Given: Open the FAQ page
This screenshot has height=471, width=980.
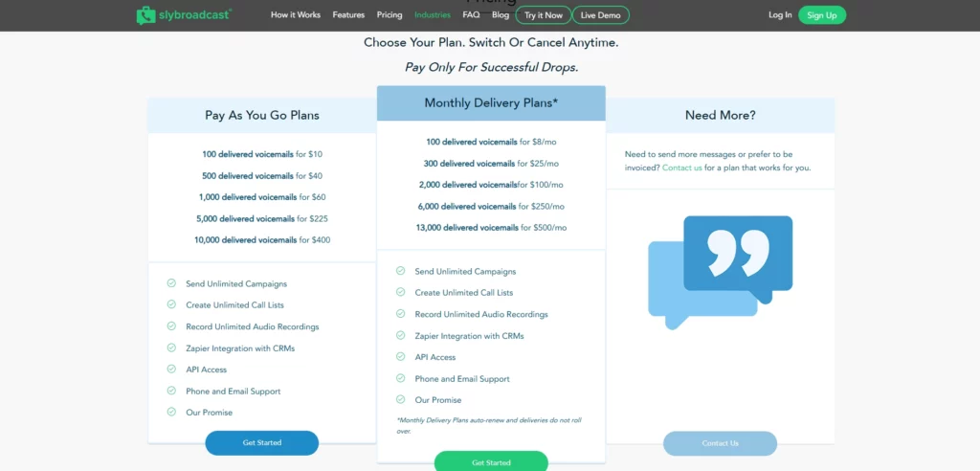Looking at the screenshot, I should coord(471,15).
